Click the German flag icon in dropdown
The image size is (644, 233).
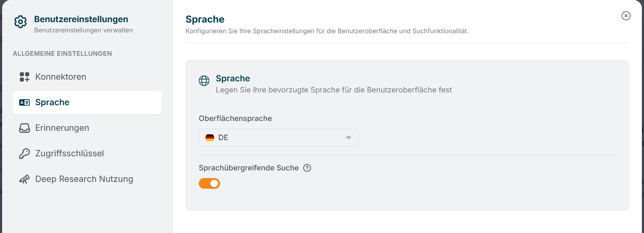(x=210, y=138)
